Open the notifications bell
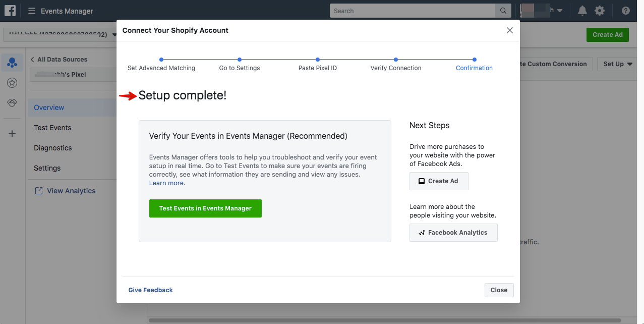Image resolution: width=644 pixels, height=324 pixels. [x=582, y=11]
